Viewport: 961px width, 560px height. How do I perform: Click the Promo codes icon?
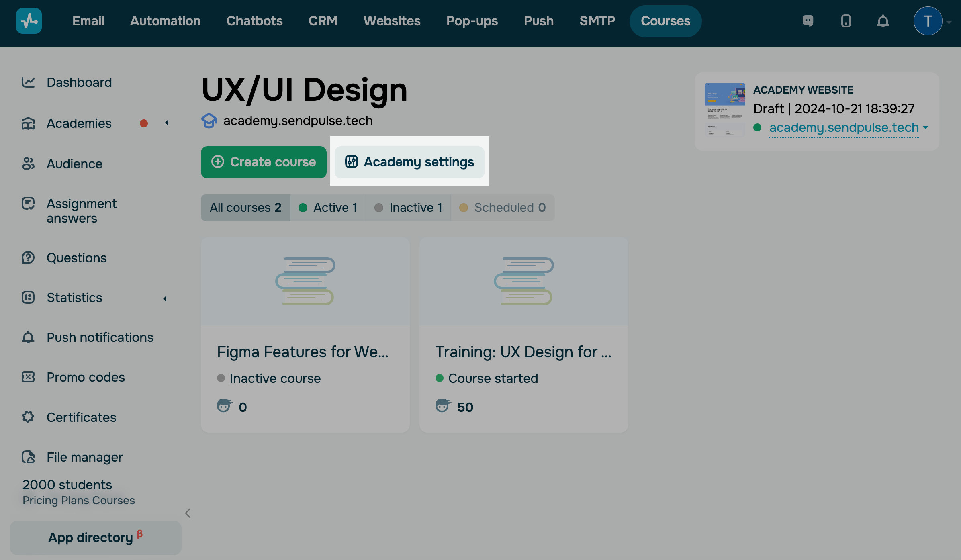click(x=28, y=377)
